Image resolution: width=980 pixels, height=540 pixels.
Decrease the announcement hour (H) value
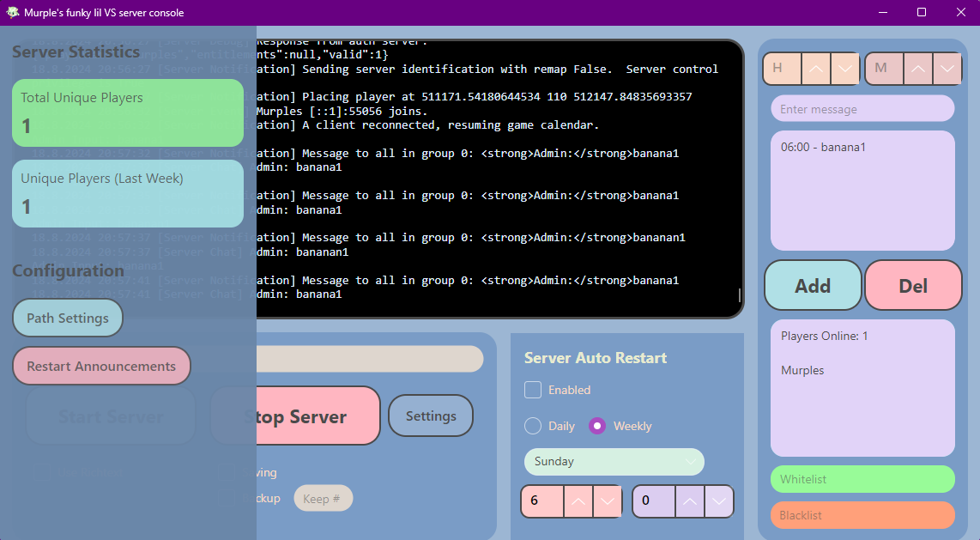pyautogui.click(x=845, y=69)
